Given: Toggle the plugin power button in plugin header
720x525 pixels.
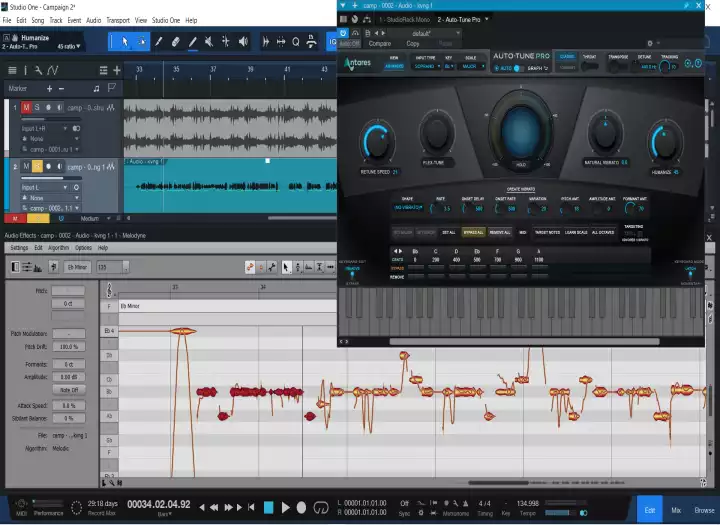Looking at the screenshot, I should (x=343, y=33).
